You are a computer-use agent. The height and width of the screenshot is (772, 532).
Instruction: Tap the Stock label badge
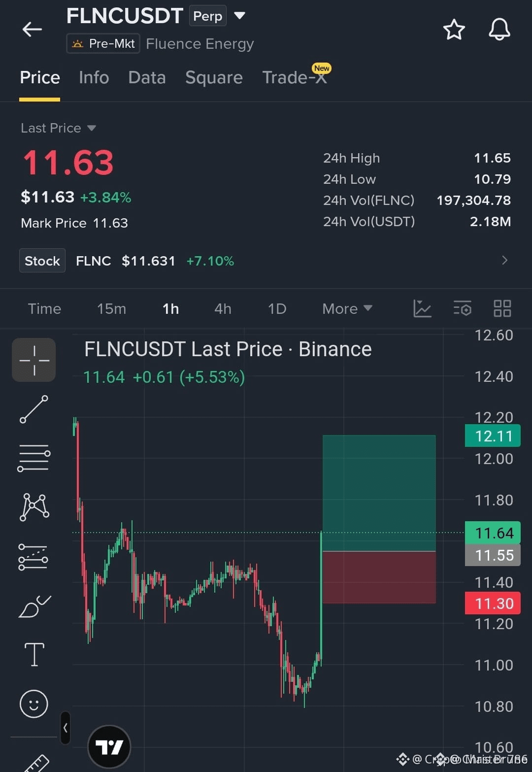[x=42, y=261]
